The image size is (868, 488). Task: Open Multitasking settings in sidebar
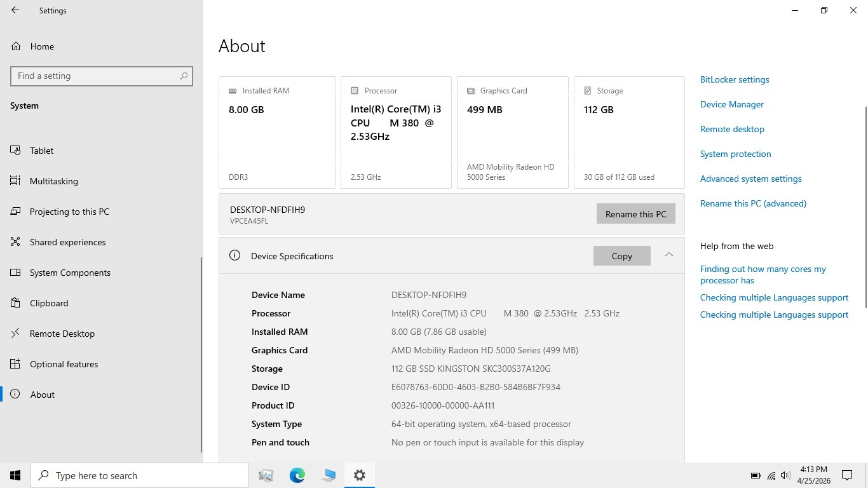tap(102, 181)
